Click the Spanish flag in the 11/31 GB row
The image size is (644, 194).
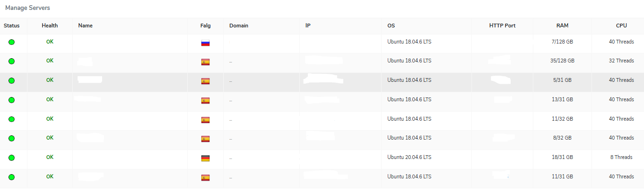(205, 177)
